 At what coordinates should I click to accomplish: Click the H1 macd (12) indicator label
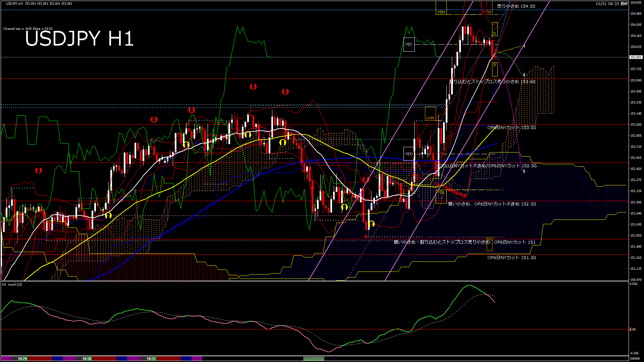coord(12,285)
